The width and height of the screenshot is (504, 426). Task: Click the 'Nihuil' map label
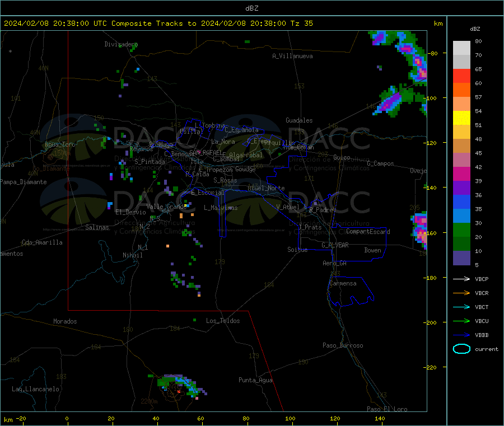point(132,255)
